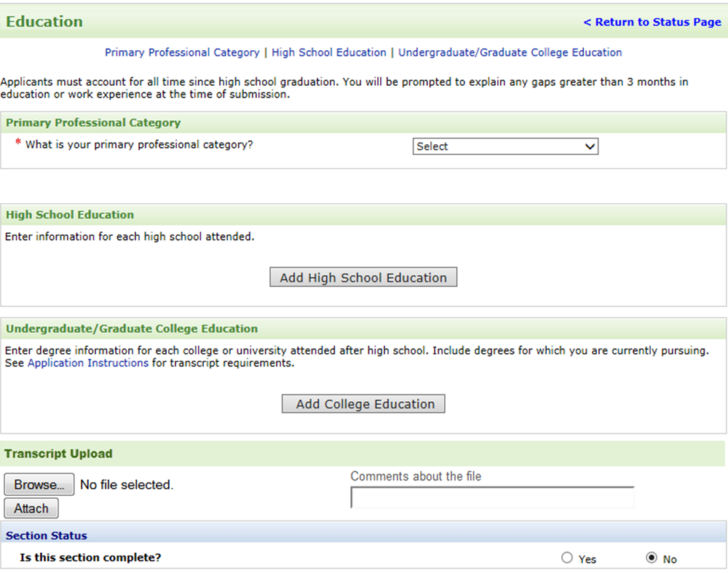Click the 'No file selected.' file label

pyautogui.click(x=127, y=485)
